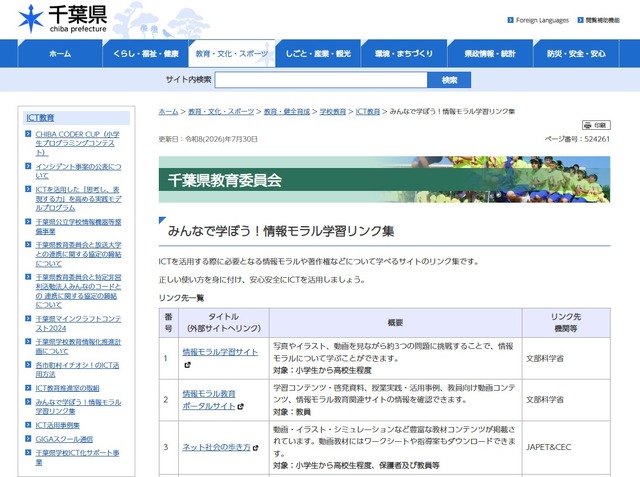Click external-link icon under 情報モラル学習サイト
Image resolution: width=640 pixels, height=477 pixels.
click(x=187, y=365)
